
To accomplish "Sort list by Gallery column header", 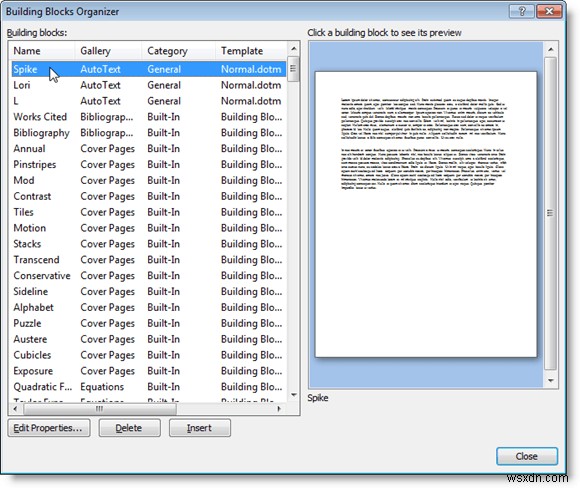I will click(108, 51).
